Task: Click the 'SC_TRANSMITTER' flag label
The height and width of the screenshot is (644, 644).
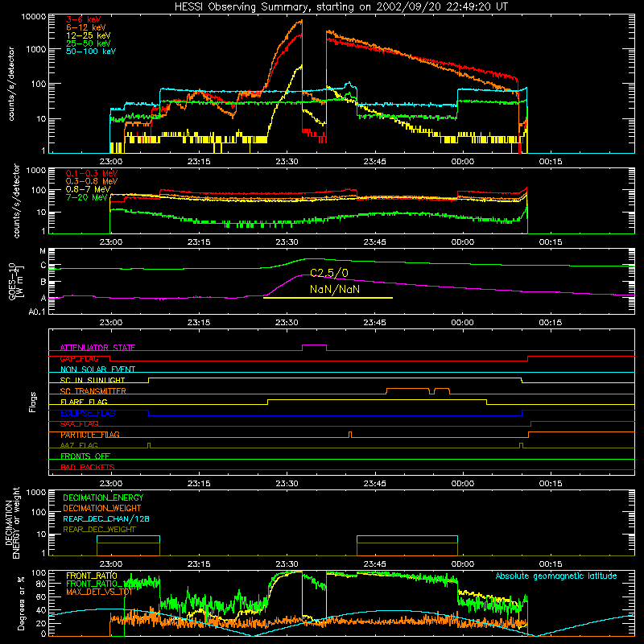Action: (x=93, y=391)
